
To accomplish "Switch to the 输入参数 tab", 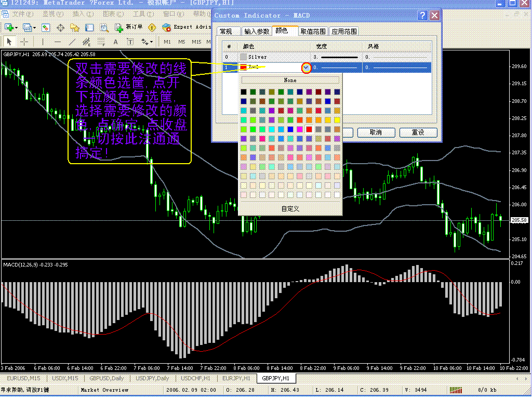I will click(257, 32).
